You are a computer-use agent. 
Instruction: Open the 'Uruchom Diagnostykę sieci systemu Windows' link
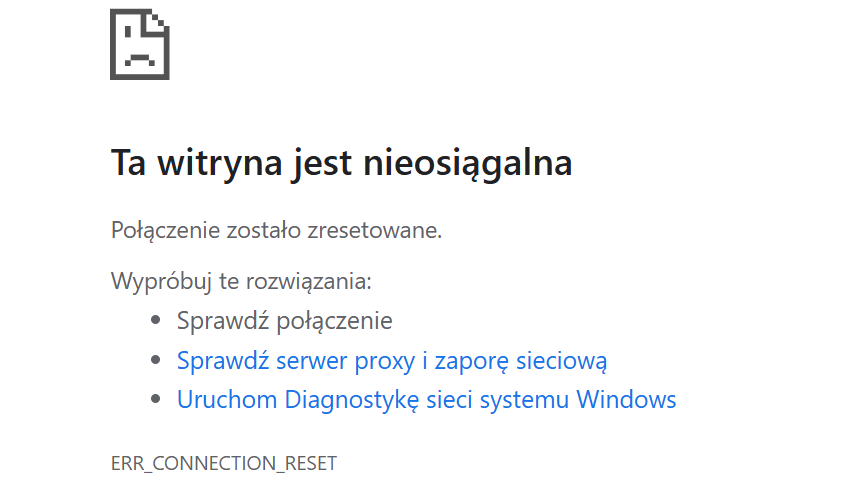point(426,399)
